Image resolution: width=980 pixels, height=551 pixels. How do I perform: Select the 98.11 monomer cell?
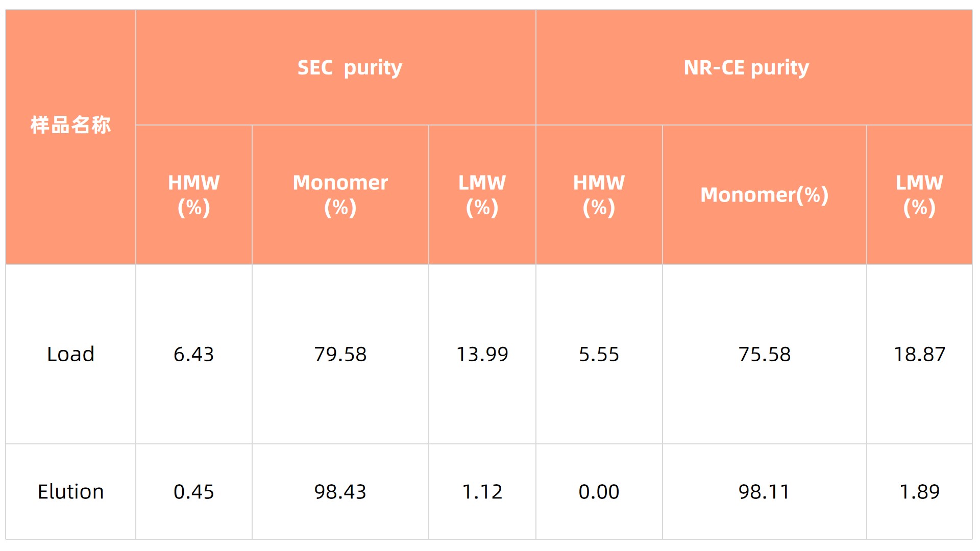pos(764,492)
